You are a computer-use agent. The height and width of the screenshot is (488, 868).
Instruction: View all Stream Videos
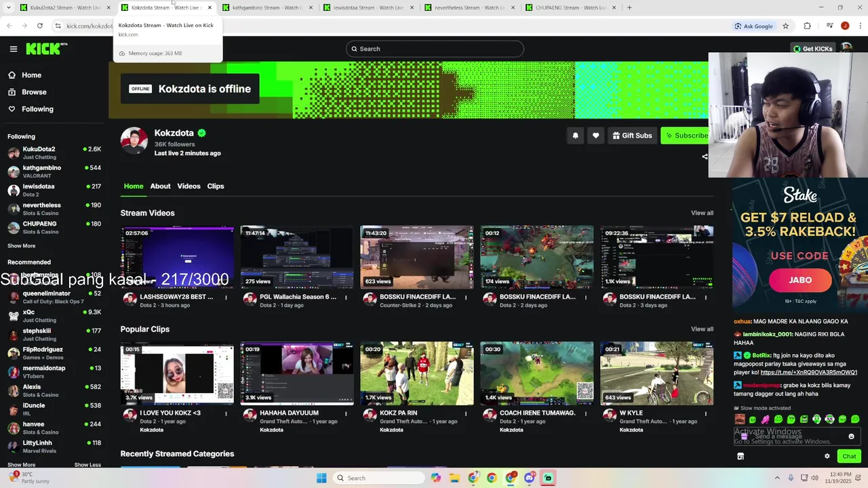tap(702, 213)
